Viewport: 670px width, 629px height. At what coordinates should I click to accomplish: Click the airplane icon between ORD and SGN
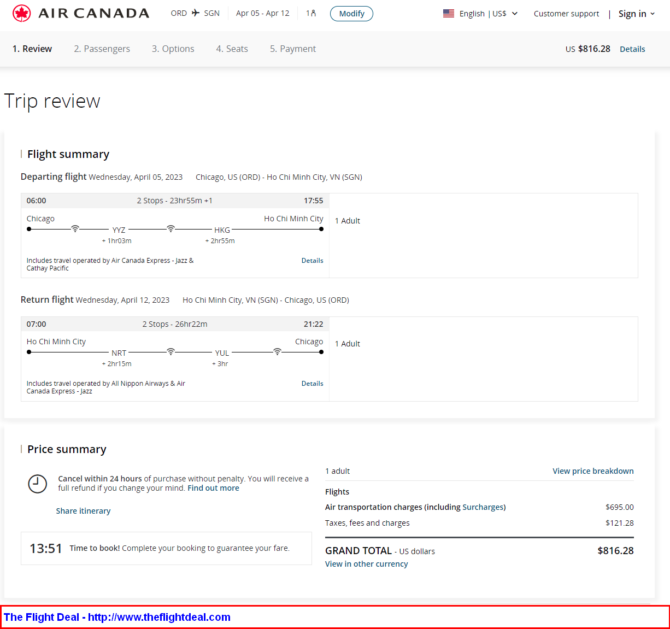pos(195,13)
